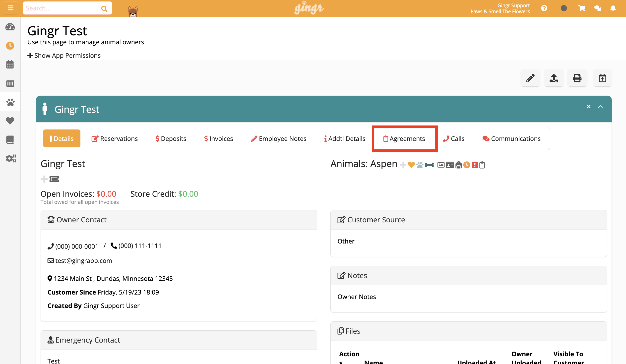Select the Details tab

62,138
